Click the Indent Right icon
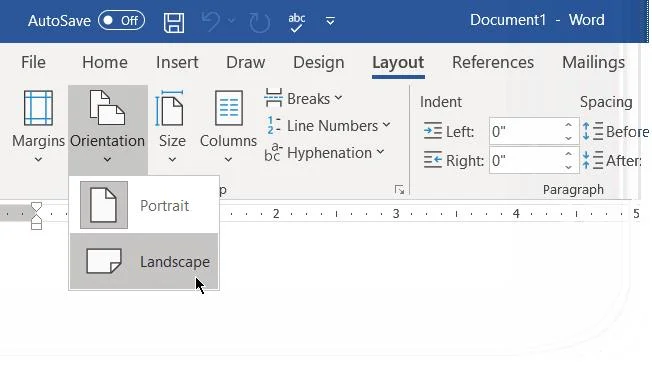 coord(432,160)
